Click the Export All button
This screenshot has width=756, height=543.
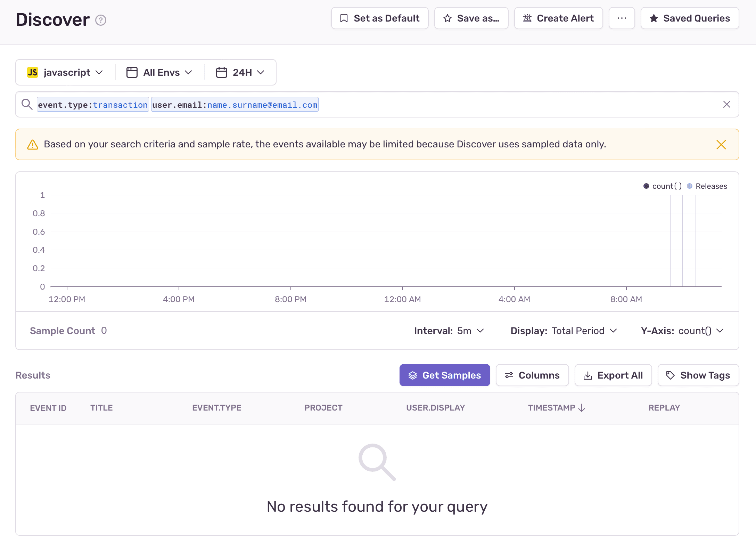click(x=614, y=375)
